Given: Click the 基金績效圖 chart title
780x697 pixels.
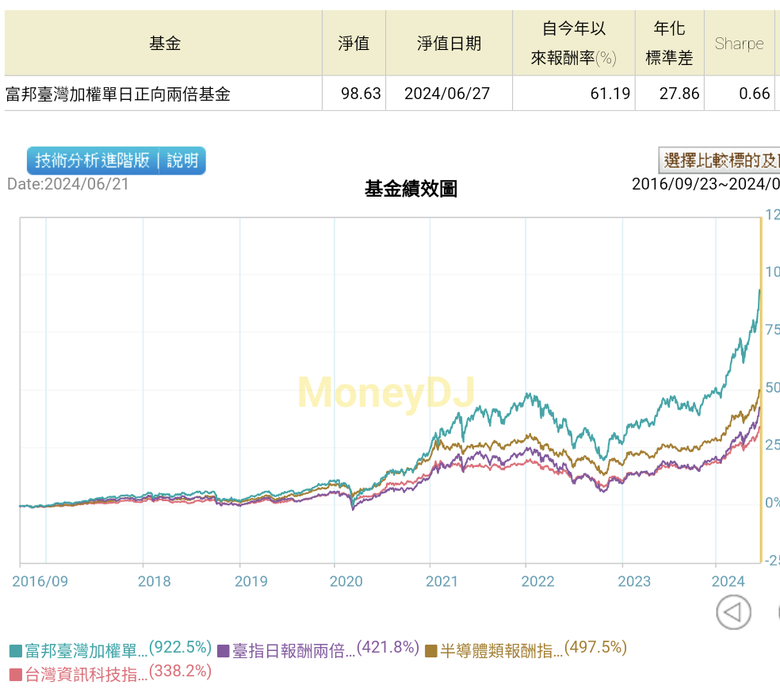Looking at the screenshot, I should (x=411, y=189).
